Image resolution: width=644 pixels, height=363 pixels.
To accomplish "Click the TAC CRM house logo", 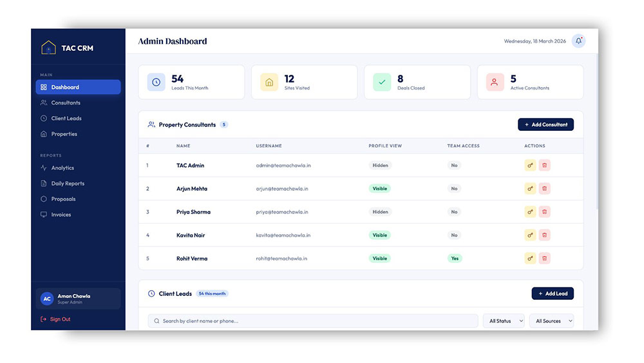I will (48, 48).
